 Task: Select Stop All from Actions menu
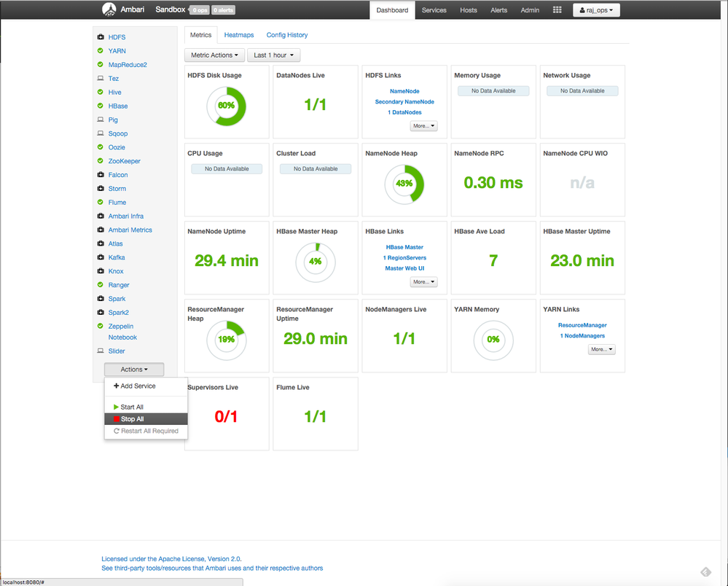coord(133,419)
